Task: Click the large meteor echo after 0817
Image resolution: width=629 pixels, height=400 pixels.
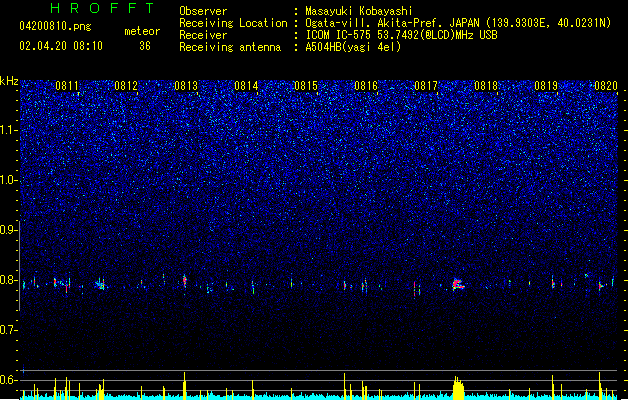Action: click(x=458, y=284)
